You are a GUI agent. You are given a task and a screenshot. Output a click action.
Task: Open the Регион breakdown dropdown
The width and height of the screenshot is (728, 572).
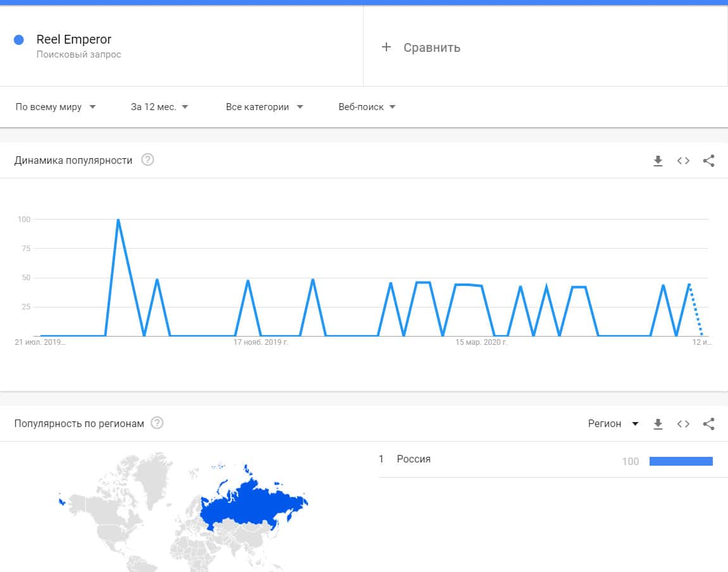(613, 424)
